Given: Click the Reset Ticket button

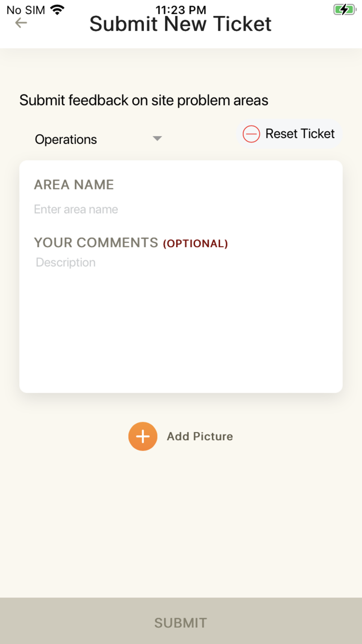Looking at the screenshot, I should pos(289,134).
